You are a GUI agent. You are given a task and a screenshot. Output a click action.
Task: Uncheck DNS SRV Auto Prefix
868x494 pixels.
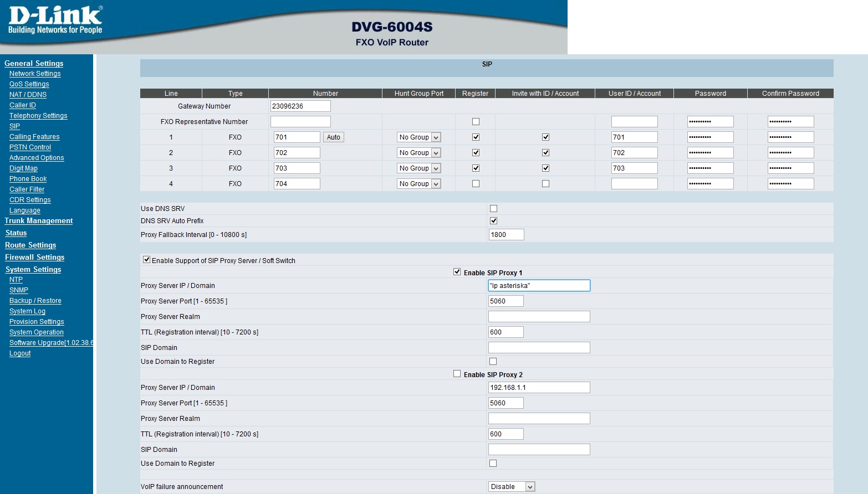493,221
